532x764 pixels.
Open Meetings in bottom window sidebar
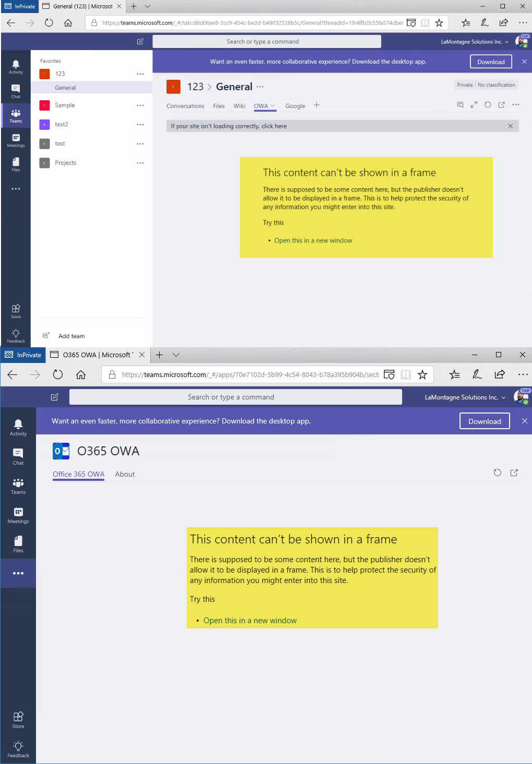click(18, 515)
